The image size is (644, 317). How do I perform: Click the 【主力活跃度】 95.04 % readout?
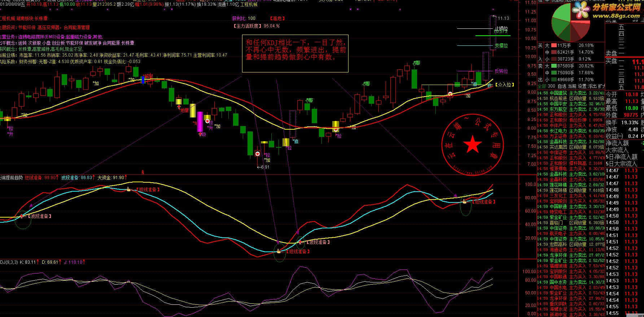pos(257,26)
